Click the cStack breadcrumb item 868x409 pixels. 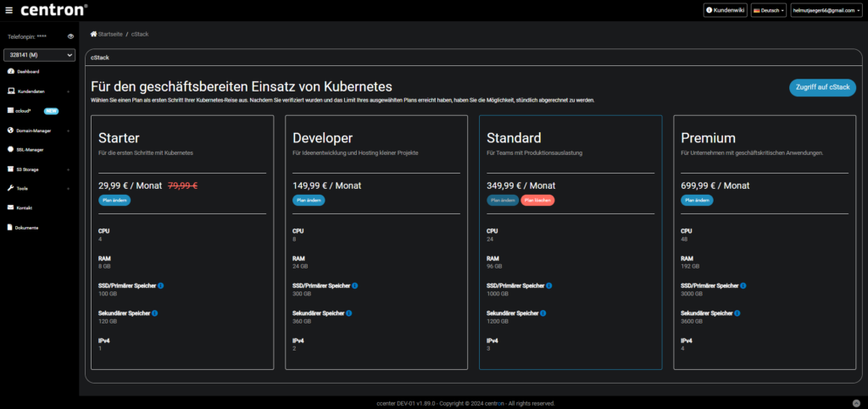tap(140, 34)
